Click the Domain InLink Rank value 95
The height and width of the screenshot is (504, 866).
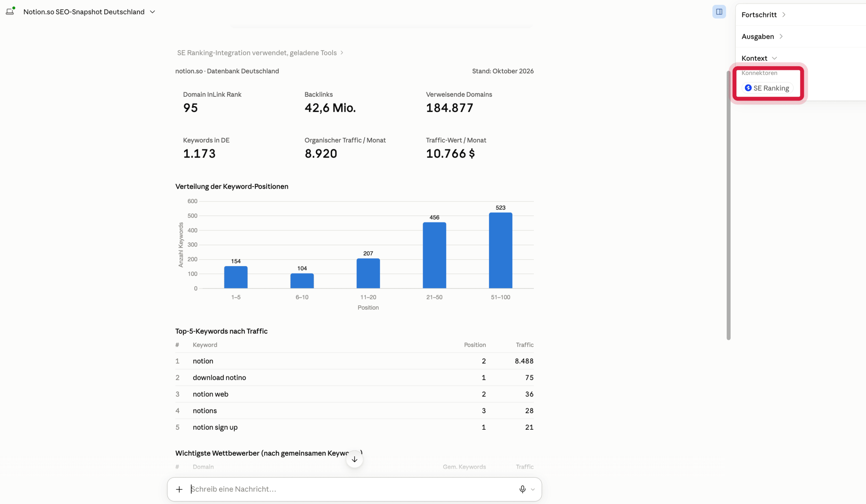point(190,108)
